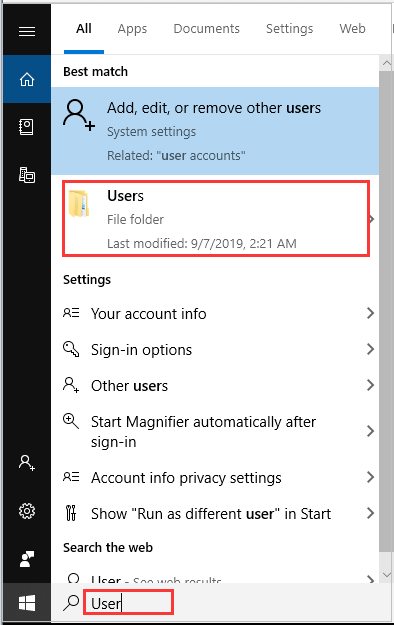
Task: Expand the User web results chevron
Action: click(370, 579)
